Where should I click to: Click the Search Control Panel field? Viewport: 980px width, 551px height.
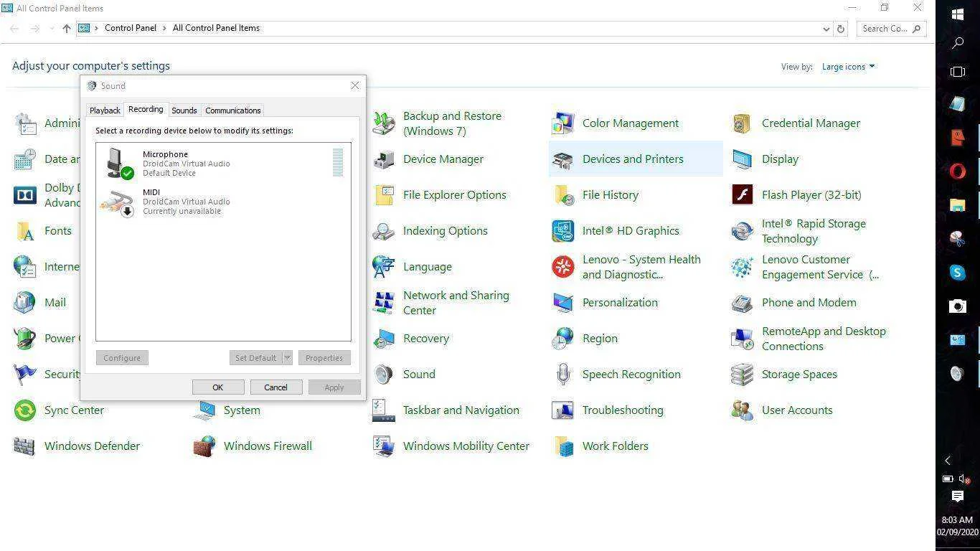point(892,29)
